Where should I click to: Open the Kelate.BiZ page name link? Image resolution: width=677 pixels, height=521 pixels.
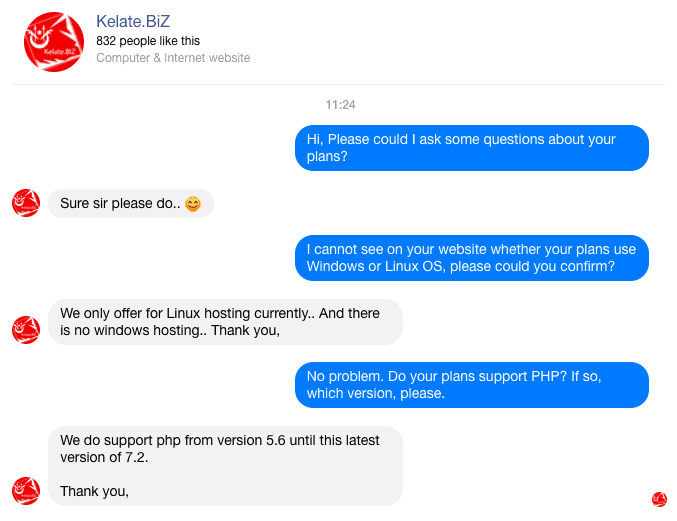tap(133, 21)
